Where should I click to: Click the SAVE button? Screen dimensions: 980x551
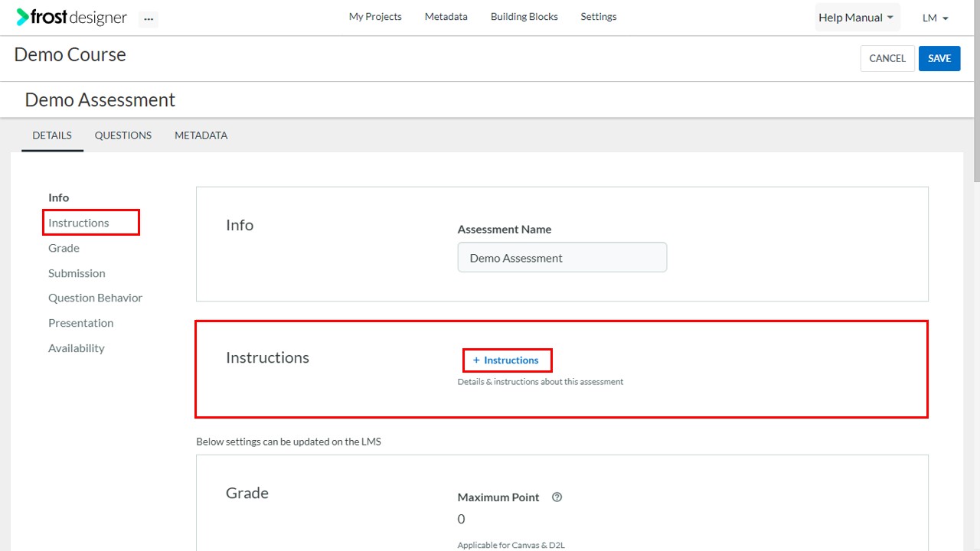point(939,58)
